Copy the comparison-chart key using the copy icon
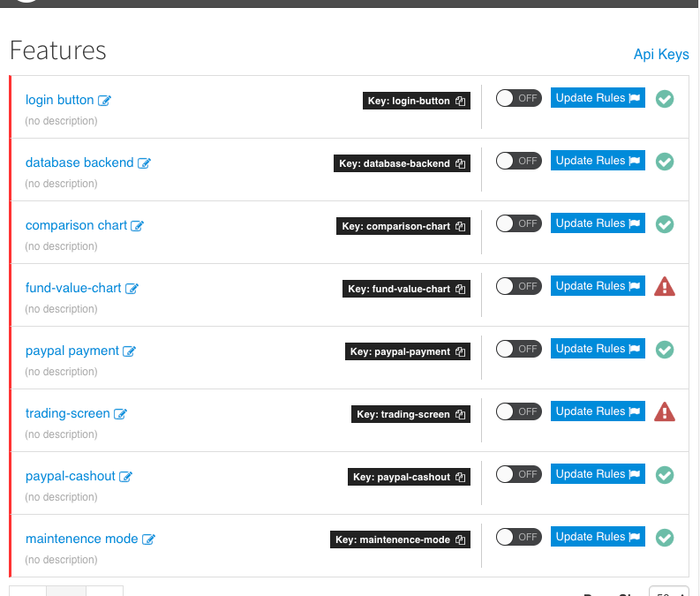This screenshot has height=596, width=700. [460, 227]
